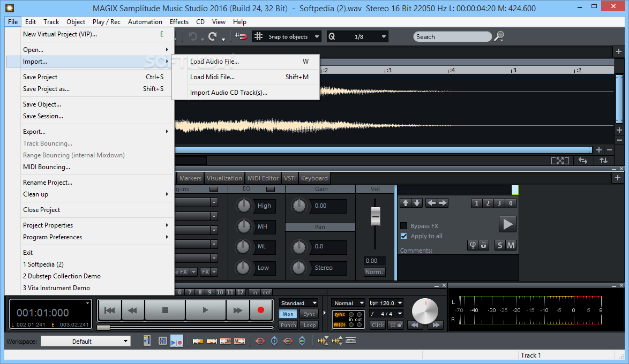Switch to the Visualization tab

coord(224,178)
